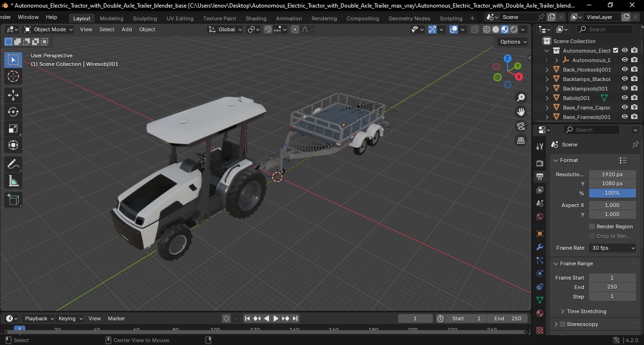Viewport: 644px width, 345px height.
Task: Click the resolution percentage 100% slider
Action: click(x=612, y=193)
